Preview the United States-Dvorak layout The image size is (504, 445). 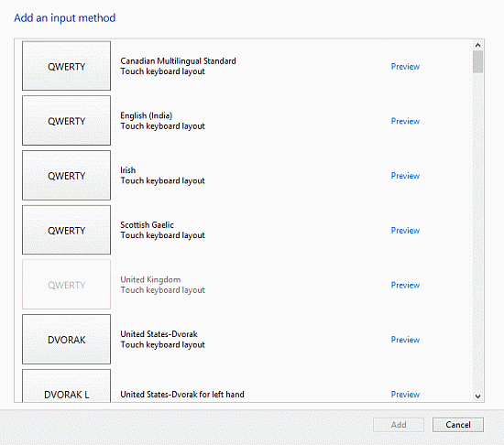(405, 340)
